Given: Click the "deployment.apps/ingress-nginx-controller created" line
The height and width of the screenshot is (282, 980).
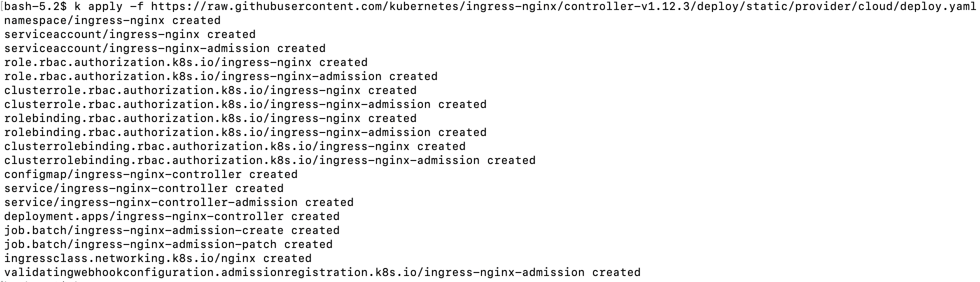Looking at the screenshot, I should tap(171, 216).
